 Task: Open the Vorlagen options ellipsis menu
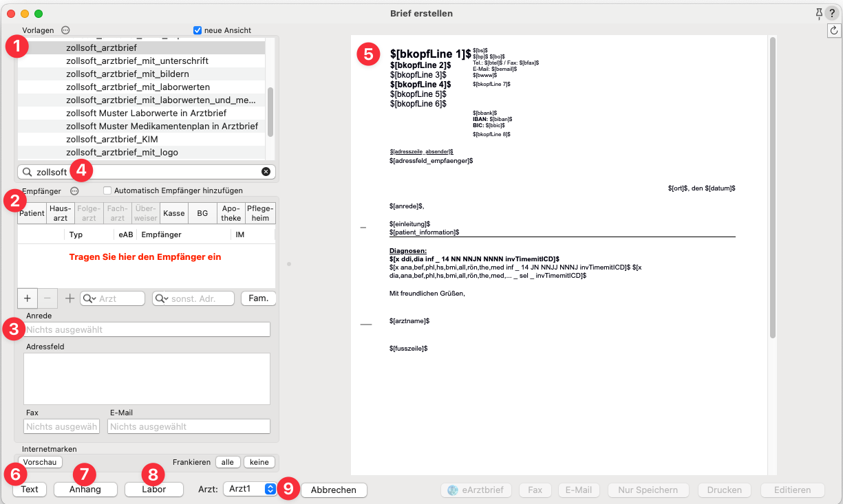(x=65, y=30)
